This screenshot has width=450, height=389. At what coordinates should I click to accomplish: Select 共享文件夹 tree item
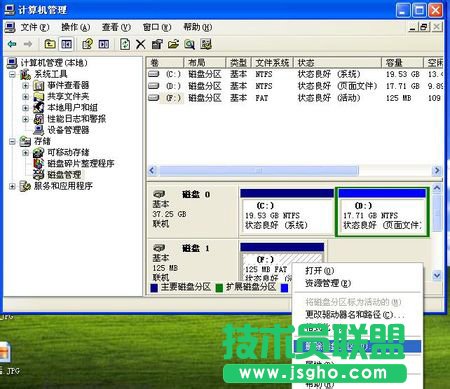[68, 96]
